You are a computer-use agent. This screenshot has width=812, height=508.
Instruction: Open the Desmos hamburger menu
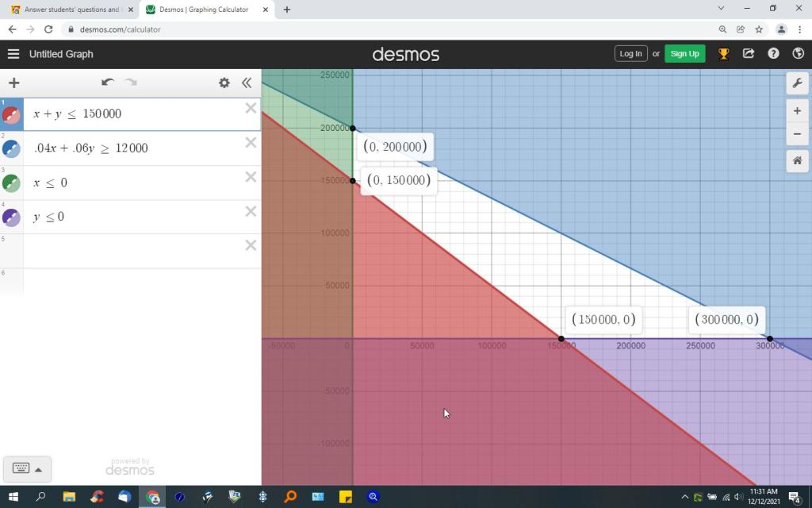(x=13, y=54)
